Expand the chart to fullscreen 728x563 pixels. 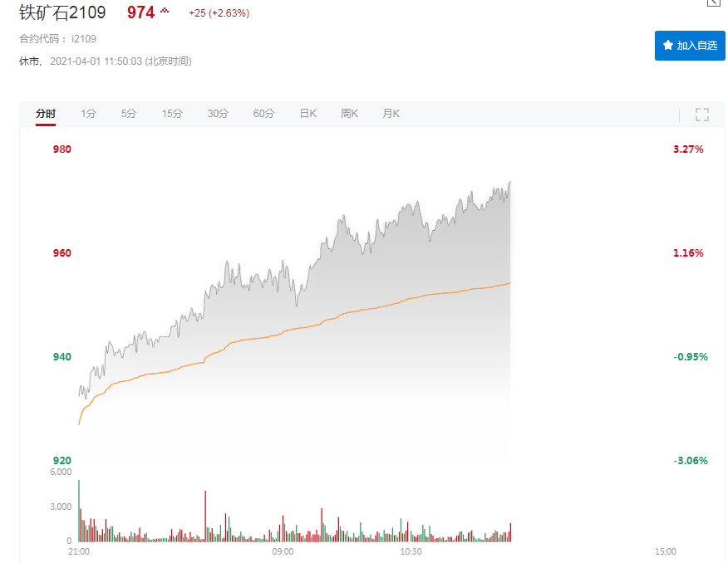click(x=701, y=115)
